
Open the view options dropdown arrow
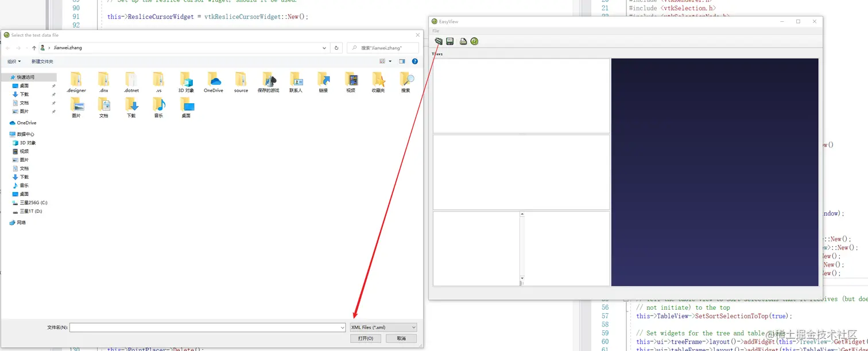tap(390, 61)
